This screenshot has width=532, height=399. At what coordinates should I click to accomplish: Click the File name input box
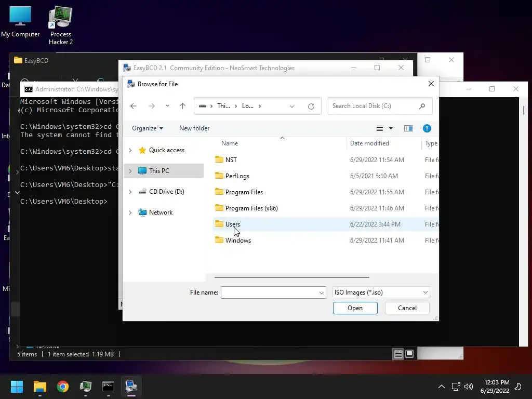(270, 292)
